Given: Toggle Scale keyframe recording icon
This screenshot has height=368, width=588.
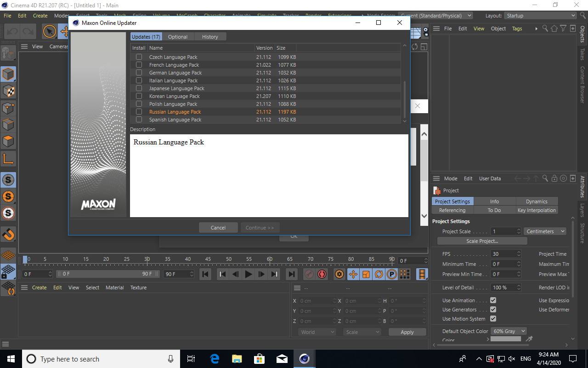Looking at the screenshot, I should (366, 274).
